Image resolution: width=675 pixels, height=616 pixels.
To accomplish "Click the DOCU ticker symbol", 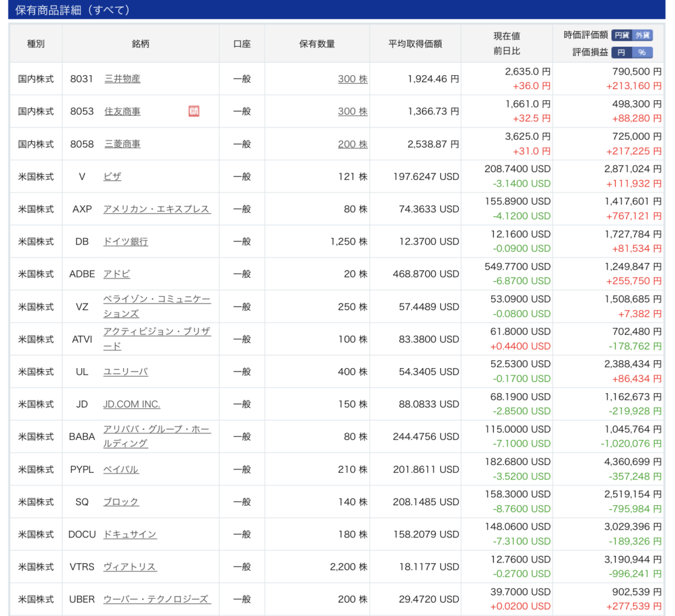I will (x=82, y=535).
